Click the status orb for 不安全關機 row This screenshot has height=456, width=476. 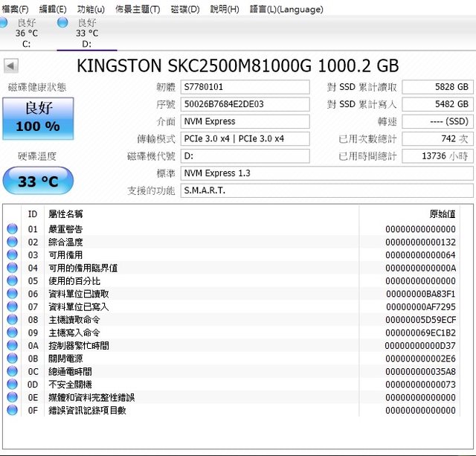[x=12, y=384]
